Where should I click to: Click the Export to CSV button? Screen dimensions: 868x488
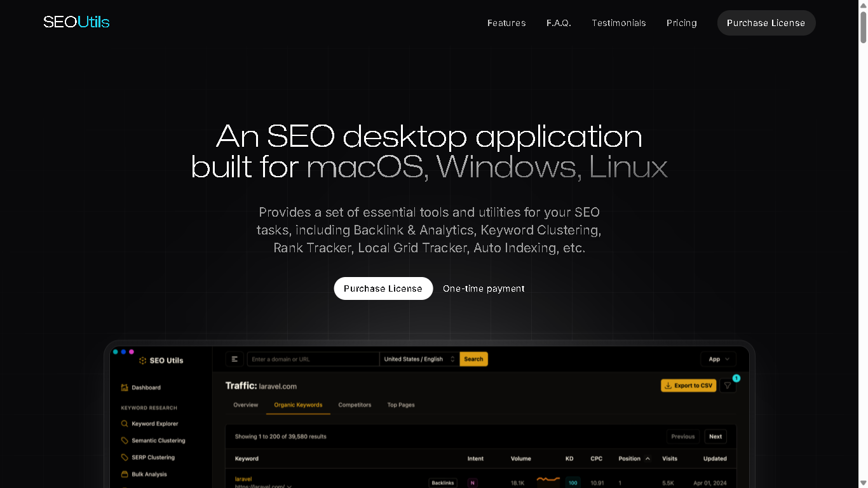pos(689,386)
